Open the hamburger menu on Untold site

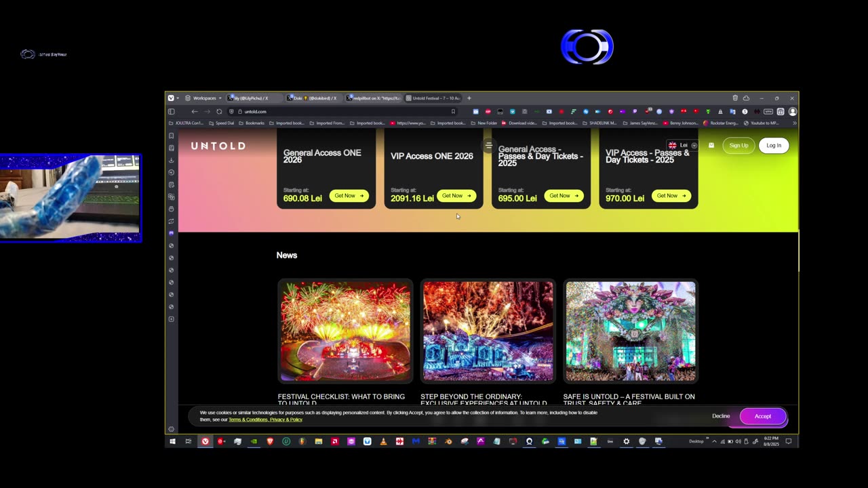pyautogui.click(x=488, y=145)
